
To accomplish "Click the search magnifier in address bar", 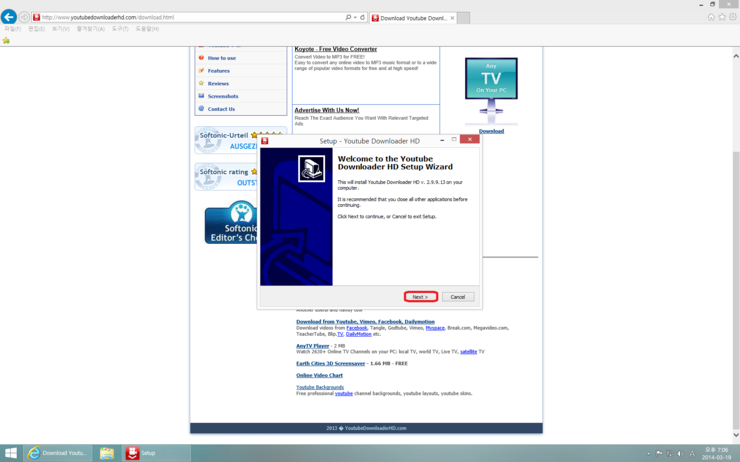I will (x=348, y=17).
